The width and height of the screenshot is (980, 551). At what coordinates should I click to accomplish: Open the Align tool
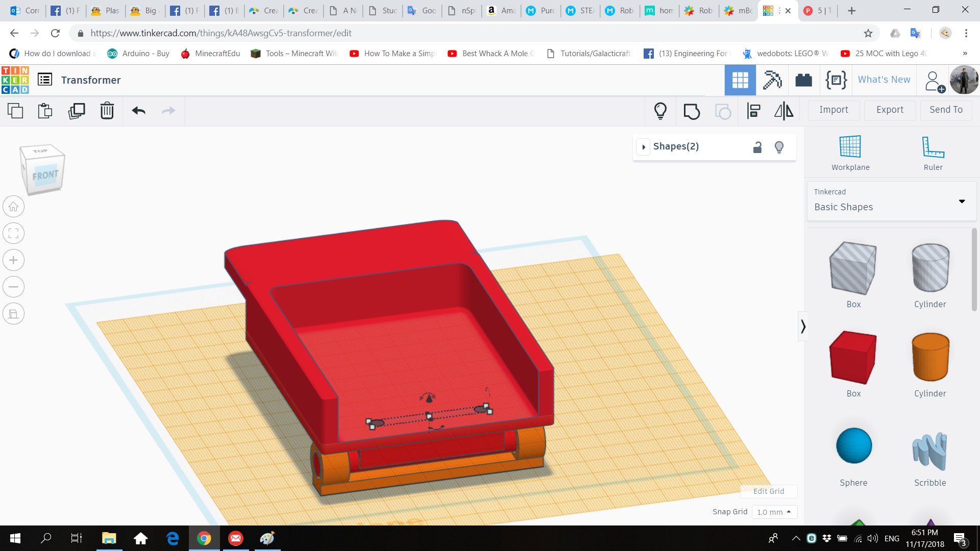pyautogui.click(x=753, y=111)
